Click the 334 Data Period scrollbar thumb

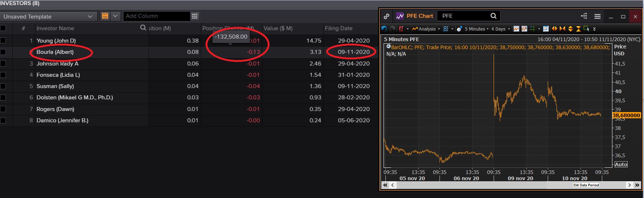586,185
